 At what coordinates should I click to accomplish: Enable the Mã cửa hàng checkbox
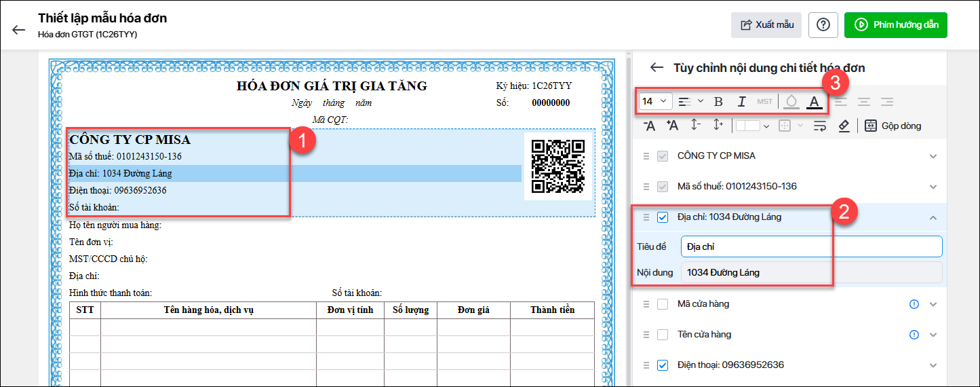point(663,304)
